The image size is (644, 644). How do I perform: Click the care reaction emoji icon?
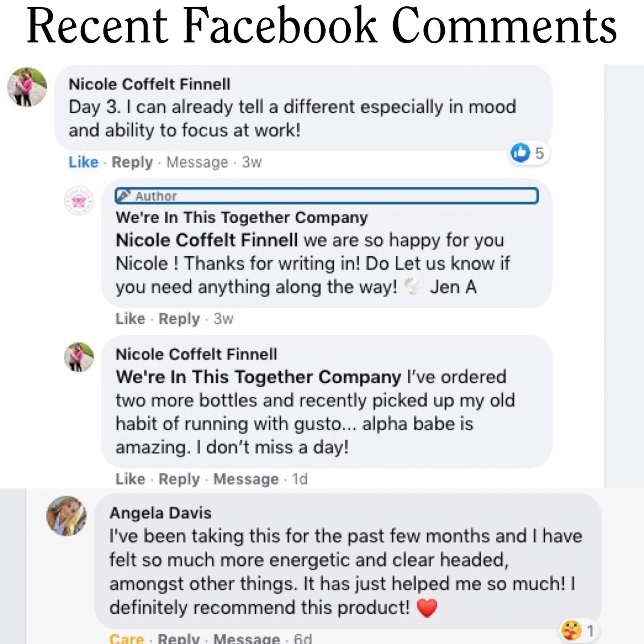571,631
